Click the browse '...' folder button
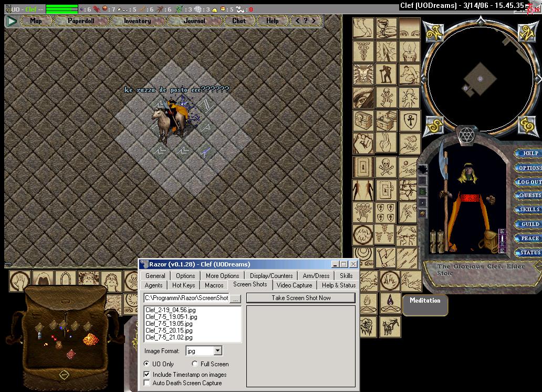This screenshot has height=392, width=542. (x=235, y=298)
